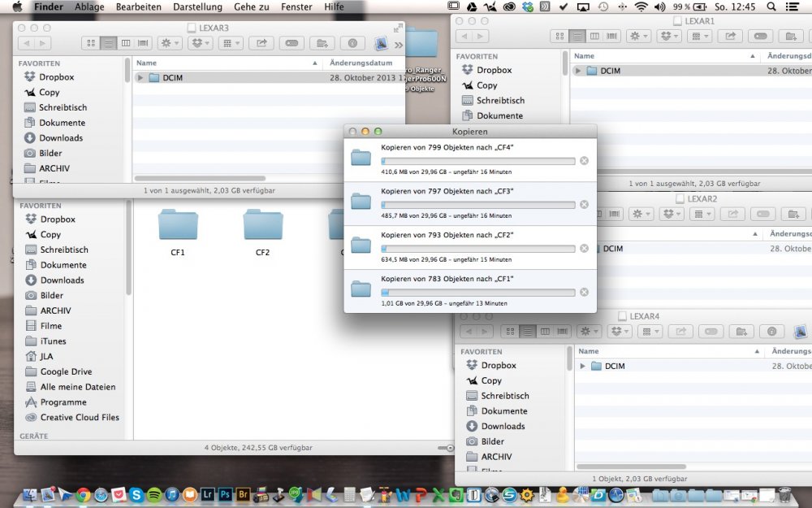Open the Action gear dropdown in LEXAR3
The height and width of the screenshot is (508, 812).
tap(171, 43)
